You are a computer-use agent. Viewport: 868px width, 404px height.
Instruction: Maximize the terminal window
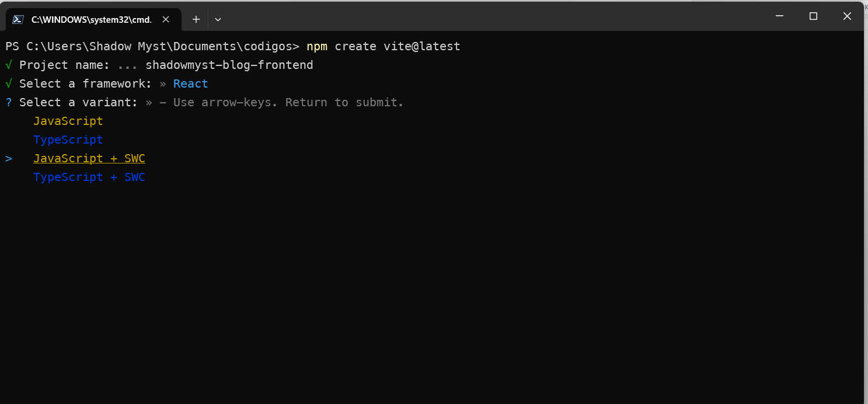coord(813,16)
